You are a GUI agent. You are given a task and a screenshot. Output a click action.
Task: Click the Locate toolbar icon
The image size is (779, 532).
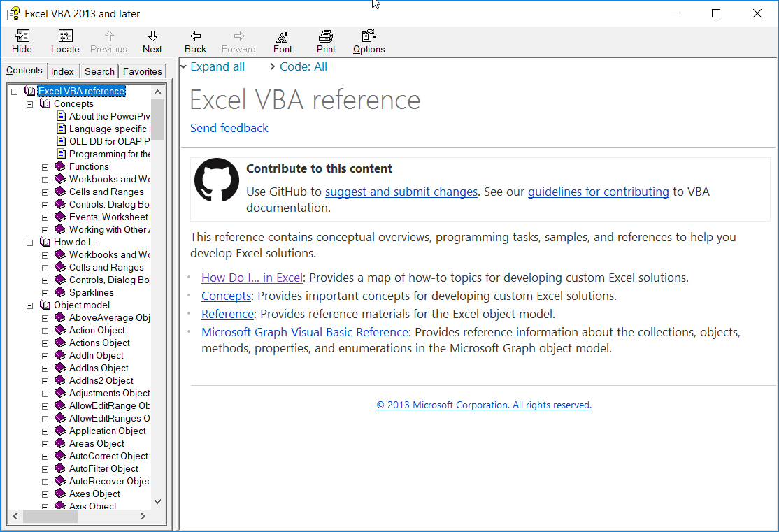tap(65, 36)
